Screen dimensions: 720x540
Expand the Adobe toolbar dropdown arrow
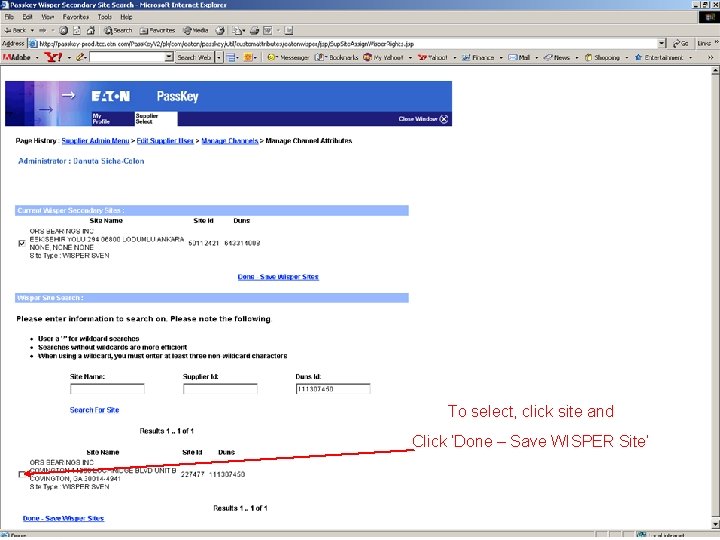tap(37, 57)
